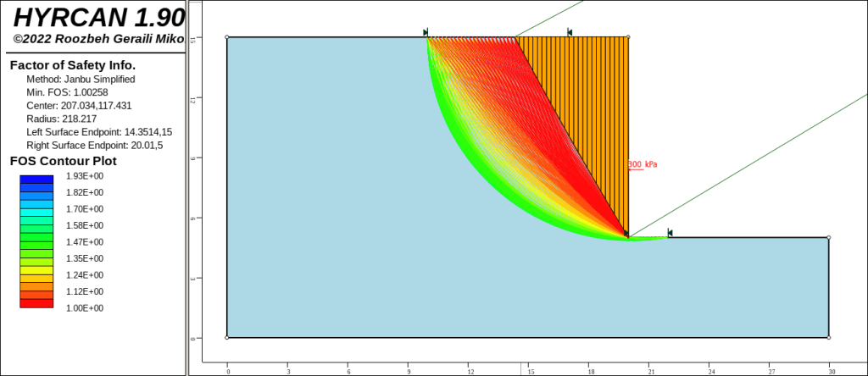The width and height of the screenshot is (868, 376).
Task: Click the vertex at top of the vertical wall
Action: (x=628, y=37)
